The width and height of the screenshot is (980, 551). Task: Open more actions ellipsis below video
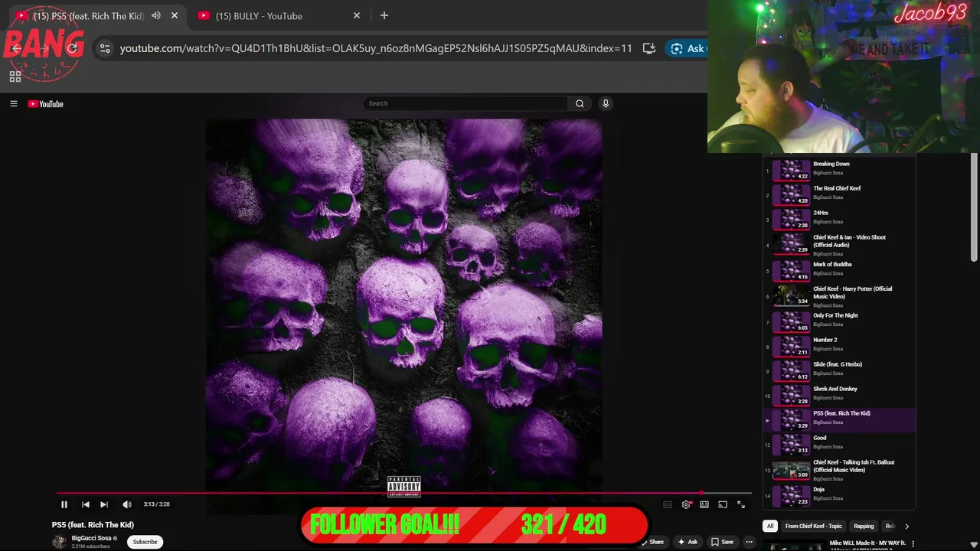coord(749,542)
